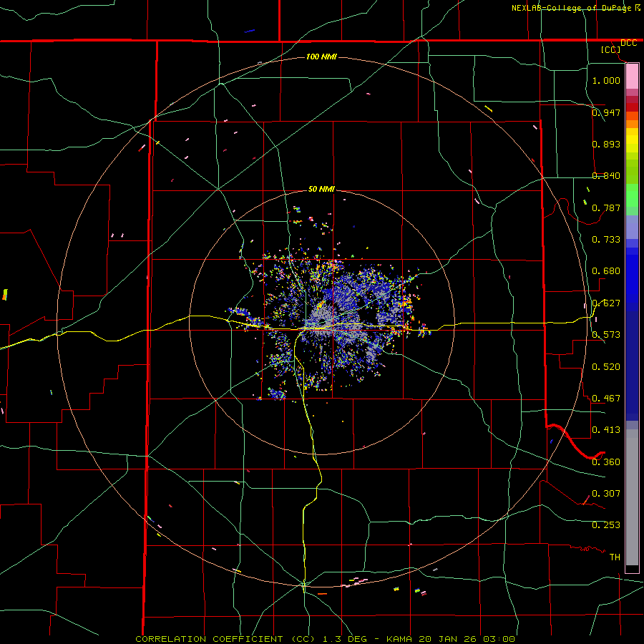Pick the gray segment of the color bar
This screenshot has height=644, width=644.
point(632,497)
